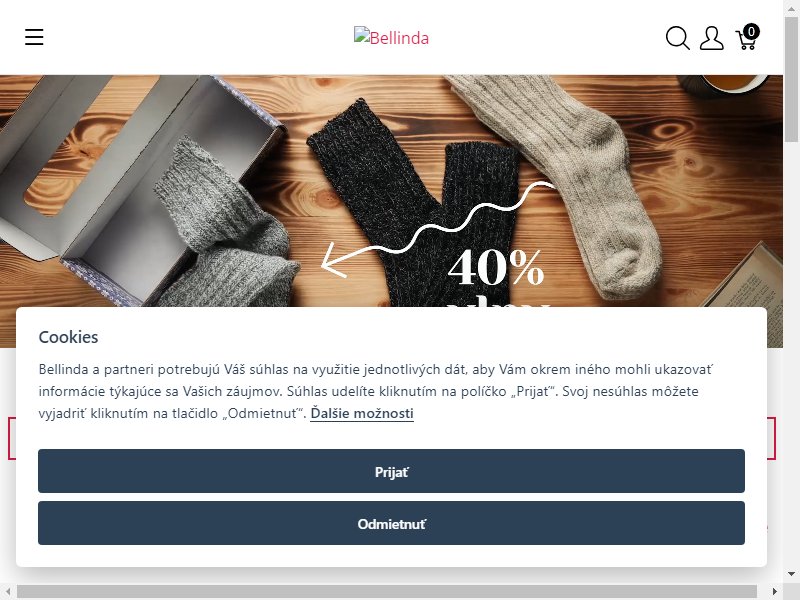
Task: Click the vertical scrollbar thumb
Action: 791,78
